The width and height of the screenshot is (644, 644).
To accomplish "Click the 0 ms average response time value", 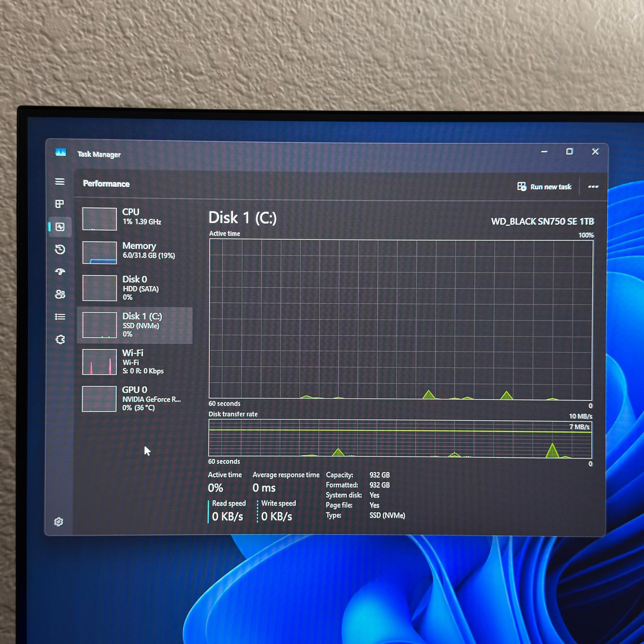I will click(x=264, y=488).
